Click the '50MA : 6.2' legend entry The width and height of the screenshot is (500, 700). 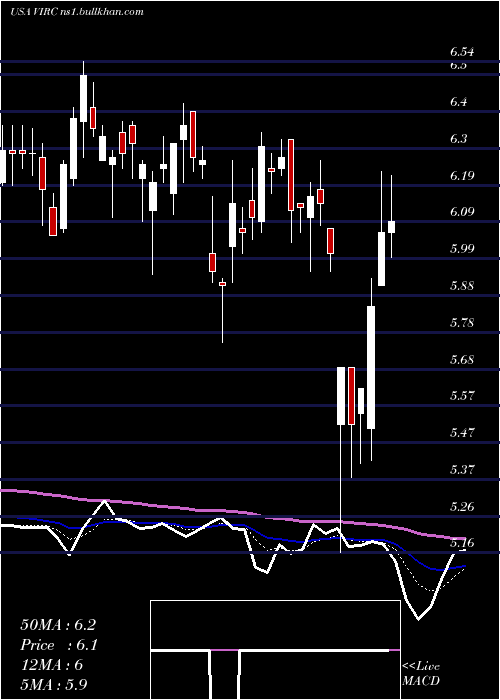pyautogui.click(x=58, y=625)
